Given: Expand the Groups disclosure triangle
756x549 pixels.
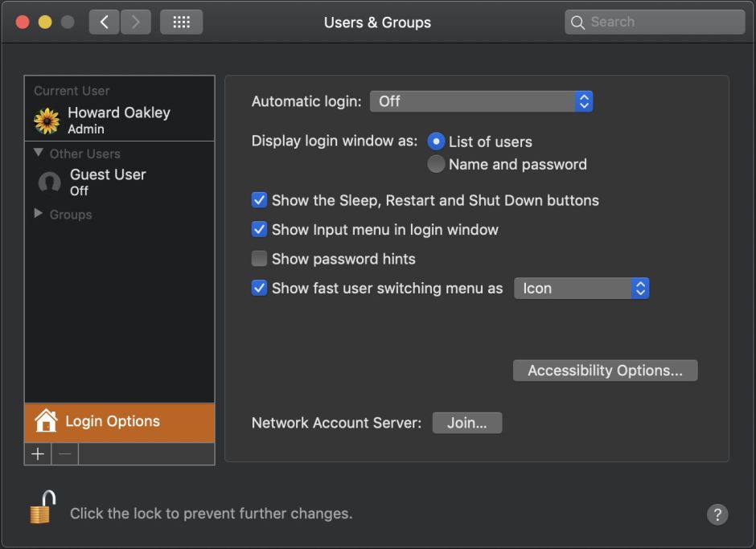Looking at the screenshot, I should [x=38, y=215].
